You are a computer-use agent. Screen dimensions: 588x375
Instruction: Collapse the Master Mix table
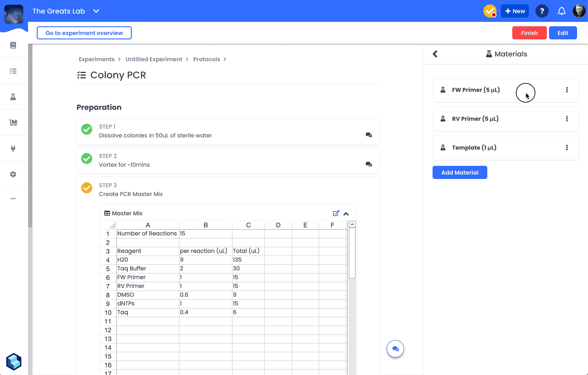(346, 214)
